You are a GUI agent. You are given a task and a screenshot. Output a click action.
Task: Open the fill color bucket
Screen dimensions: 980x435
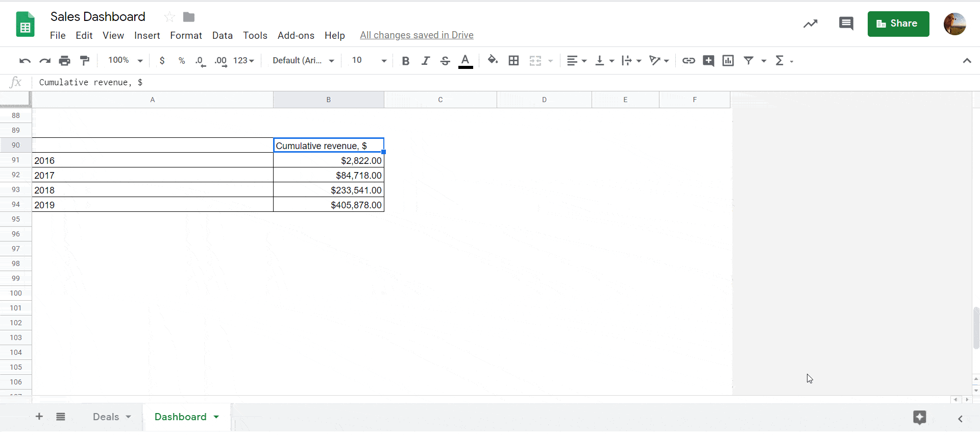493,60
